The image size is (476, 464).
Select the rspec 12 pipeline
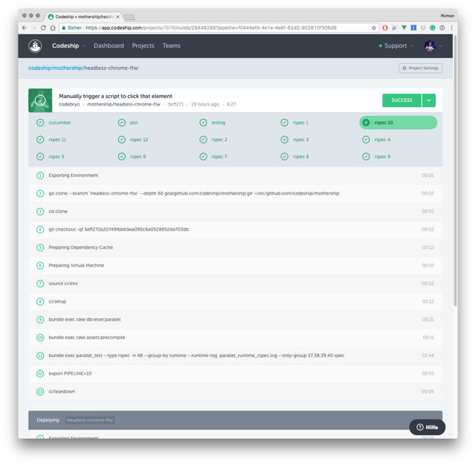click(133, 140)
